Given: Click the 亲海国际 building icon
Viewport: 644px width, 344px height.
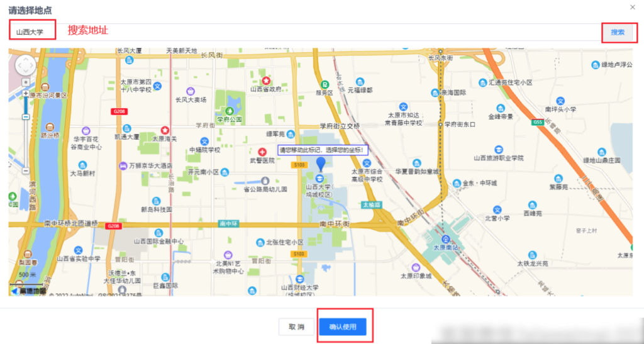Looking at the screenshot, I should point(435,93).
